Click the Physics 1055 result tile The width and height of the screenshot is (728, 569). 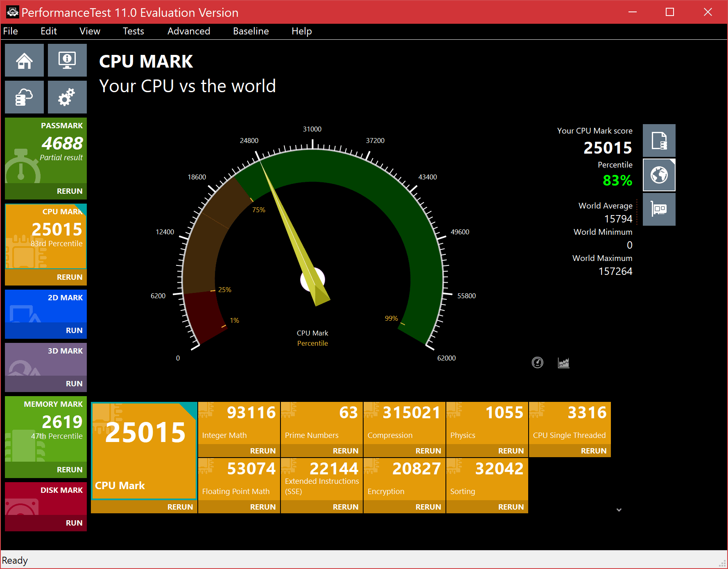coord(487,423)
